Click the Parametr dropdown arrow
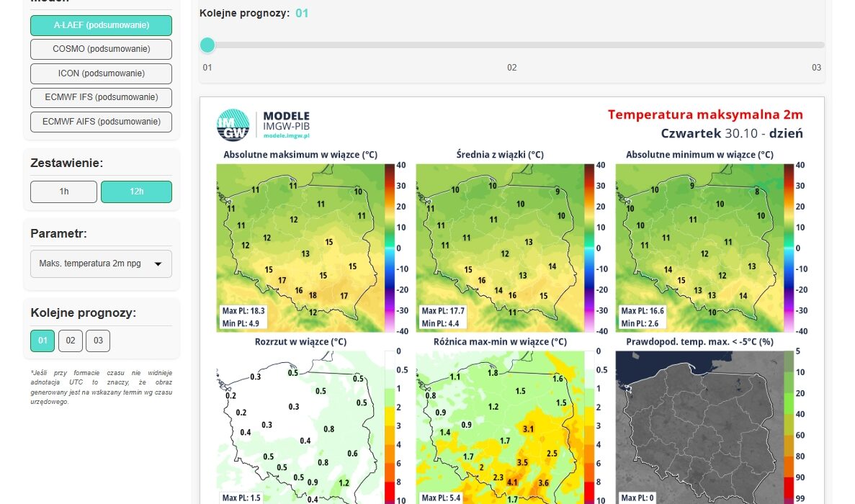Image resolution: width=855 pixels, height=504 pixels. pyautogui.click(x=158, y=264)
